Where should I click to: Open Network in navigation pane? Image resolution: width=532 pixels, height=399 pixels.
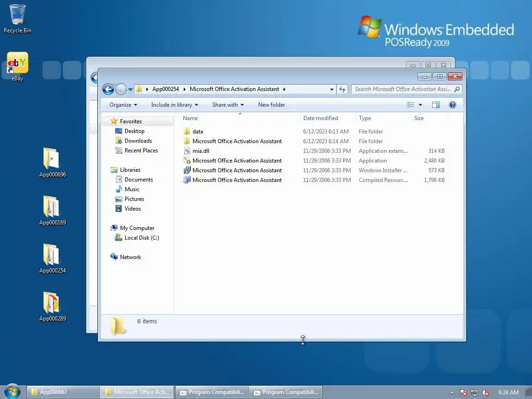[130, 257]
